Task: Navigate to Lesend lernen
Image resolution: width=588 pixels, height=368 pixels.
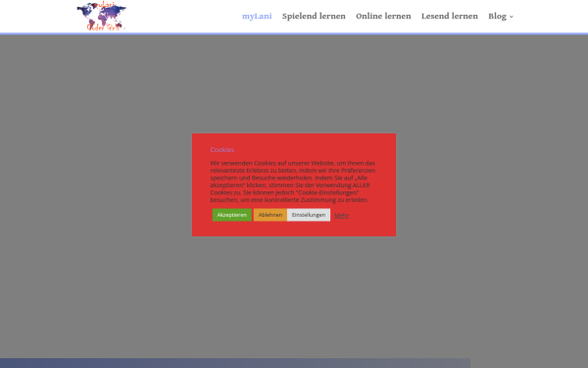Action: [x=449, y=16]
